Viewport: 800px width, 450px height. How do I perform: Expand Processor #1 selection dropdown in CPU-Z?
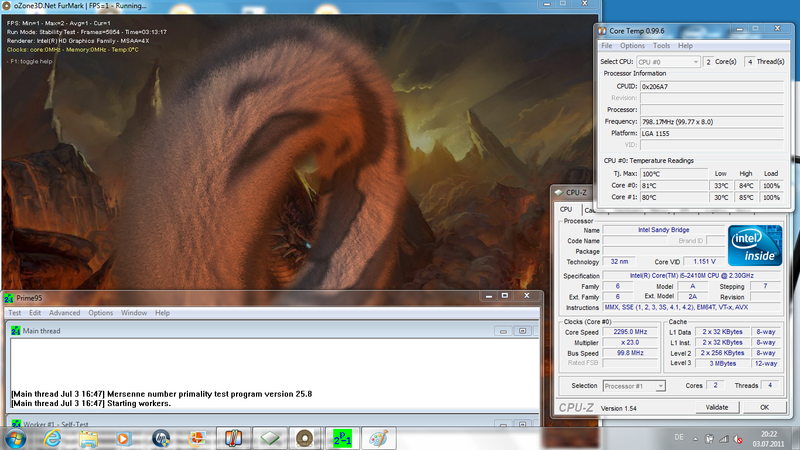(660, 386)
